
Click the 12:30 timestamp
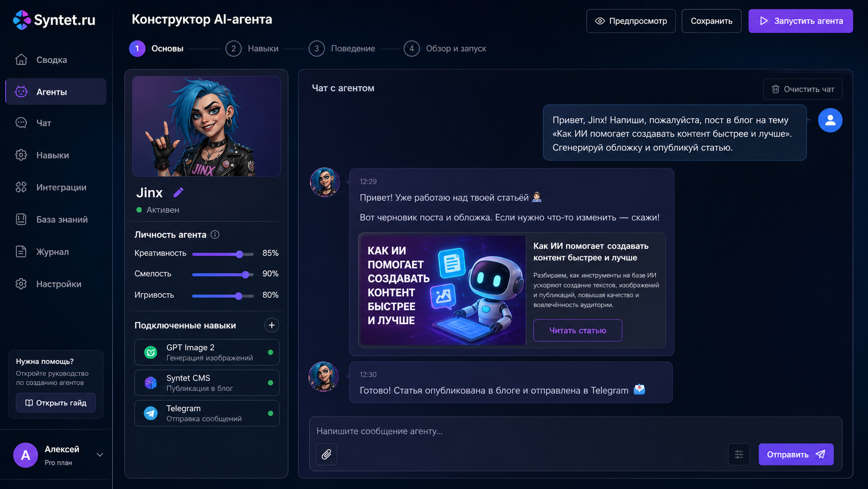(x=368, y=375)
